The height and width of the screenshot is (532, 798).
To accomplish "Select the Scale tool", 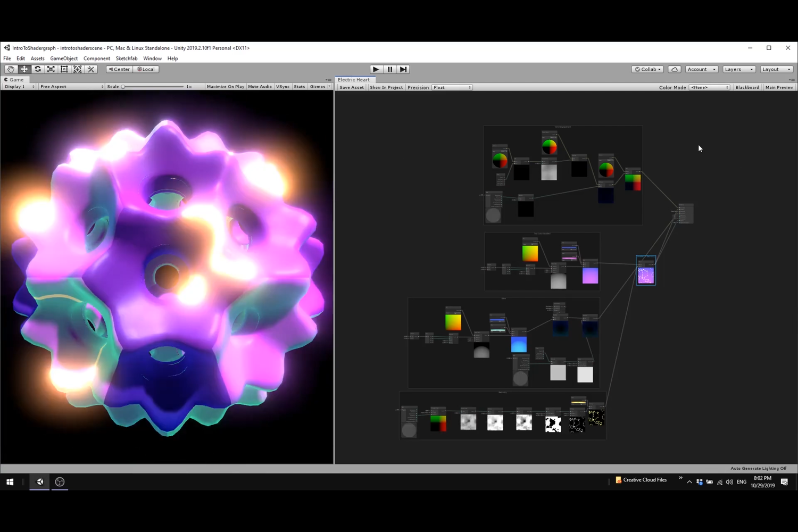I will click(51, 69).
